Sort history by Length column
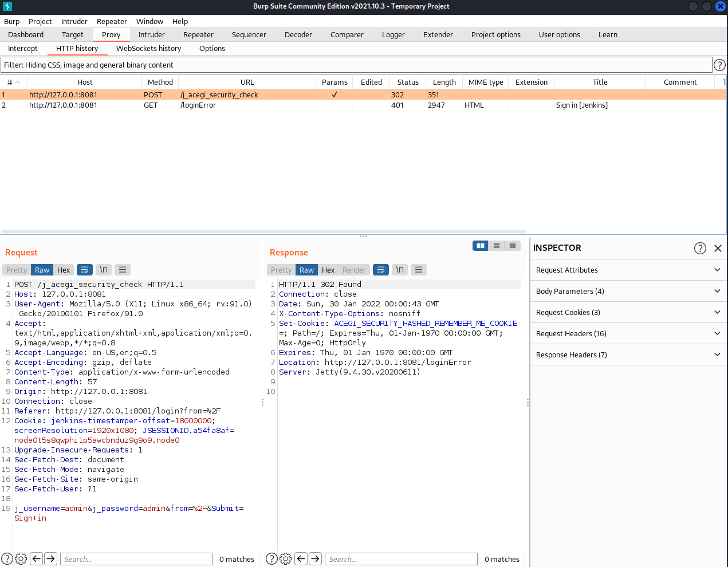 [x=444, y=82]
